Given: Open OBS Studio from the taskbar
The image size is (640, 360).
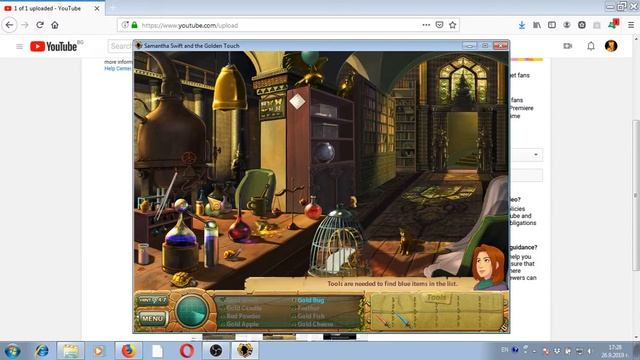Looking at the screenshot, I should [x=216, y=351].
